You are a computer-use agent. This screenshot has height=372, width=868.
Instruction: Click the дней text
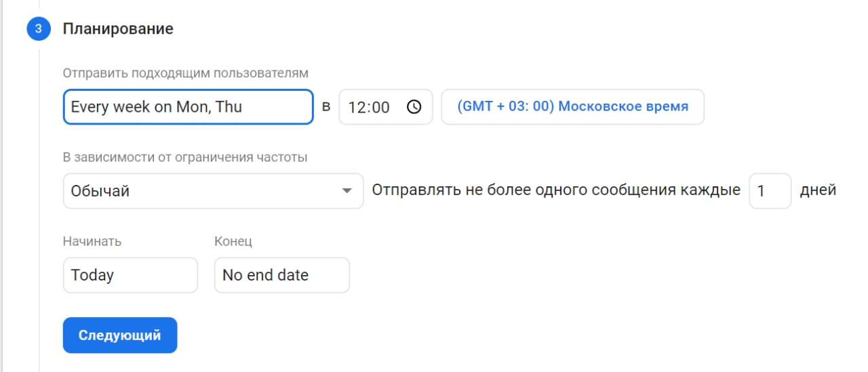tap(818, 190)
